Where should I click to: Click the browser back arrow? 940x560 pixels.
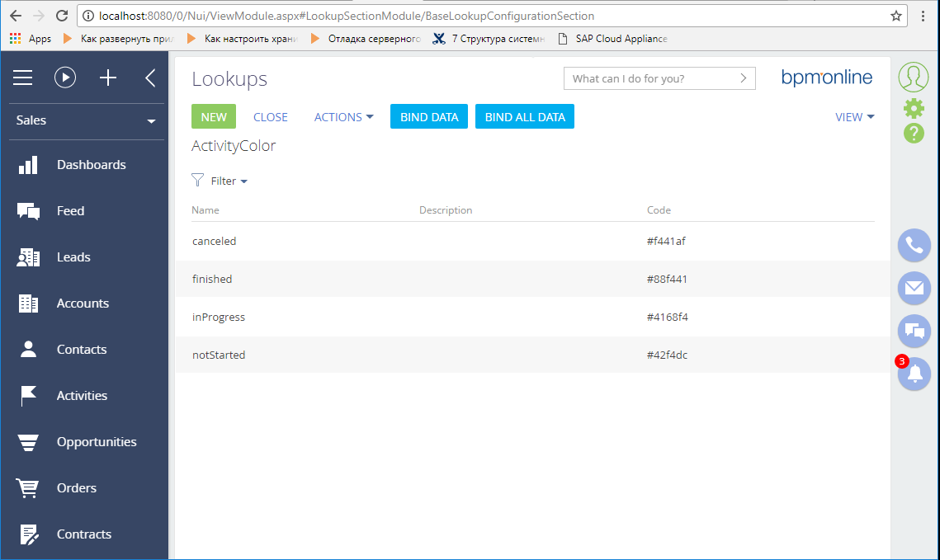pos(16,16)
